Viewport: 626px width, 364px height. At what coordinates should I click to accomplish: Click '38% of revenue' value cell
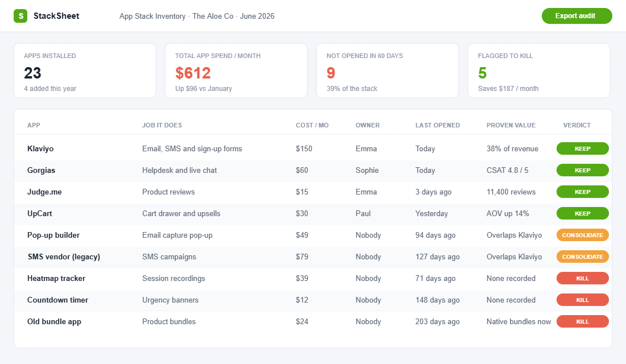tap(512, 148)
